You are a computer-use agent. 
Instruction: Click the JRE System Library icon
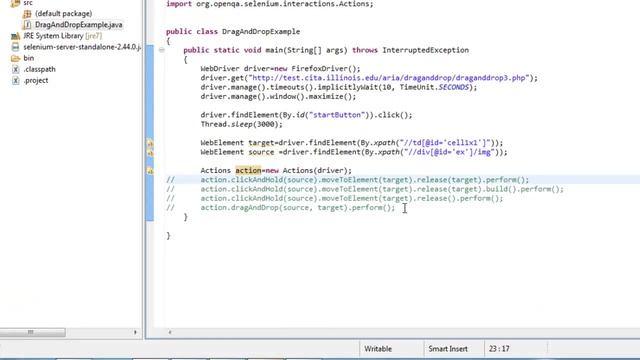click(x=16, y=36)
